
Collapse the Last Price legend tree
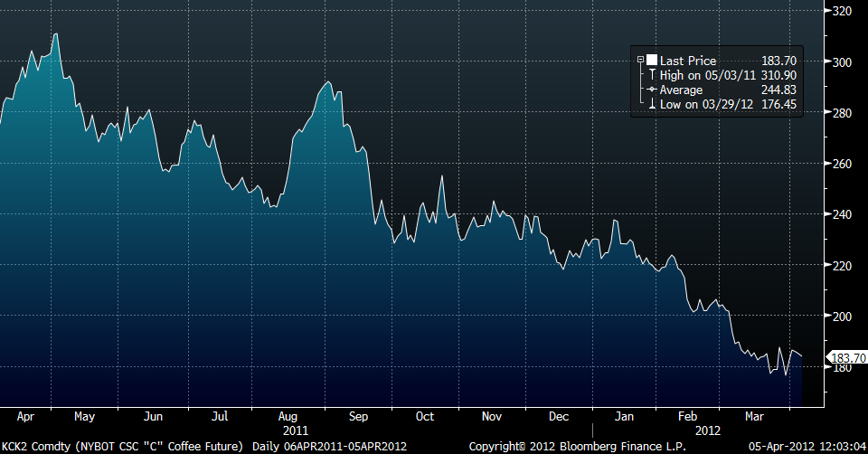(x=640, y=61)
